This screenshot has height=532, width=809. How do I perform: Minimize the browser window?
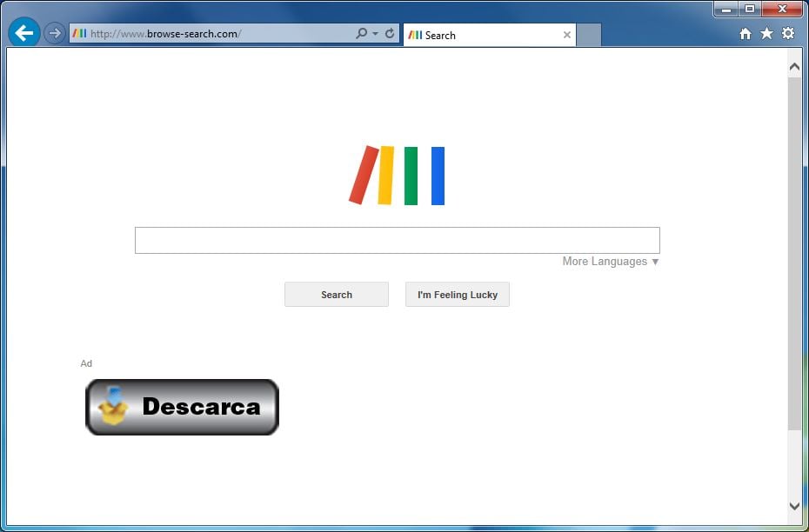click(726, 9)
